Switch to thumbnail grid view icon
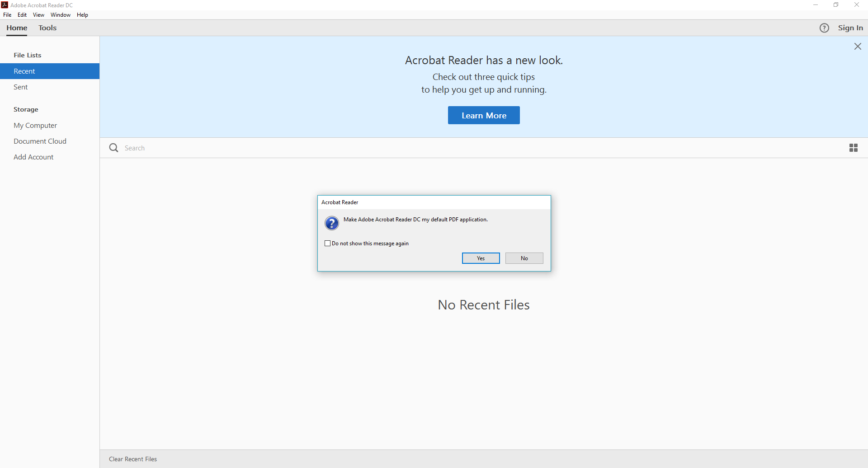The image size is (868, 468). coord(854,148)
